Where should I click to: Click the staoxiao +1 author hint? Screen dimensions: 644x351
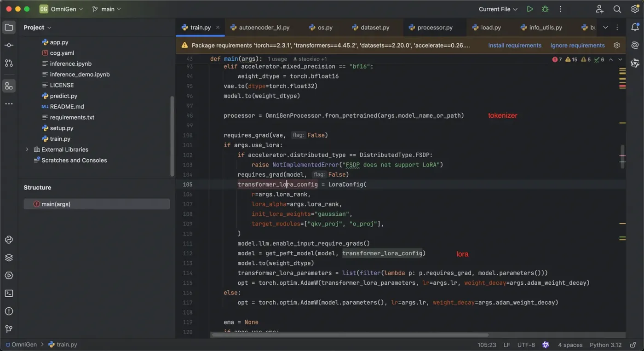[309, 59]
